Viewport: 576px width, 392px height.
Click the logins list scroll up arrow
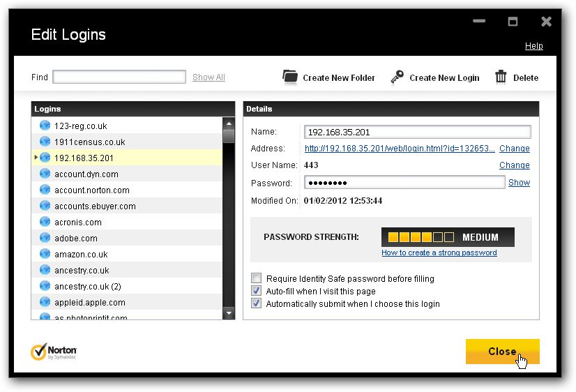pos(229,123)
